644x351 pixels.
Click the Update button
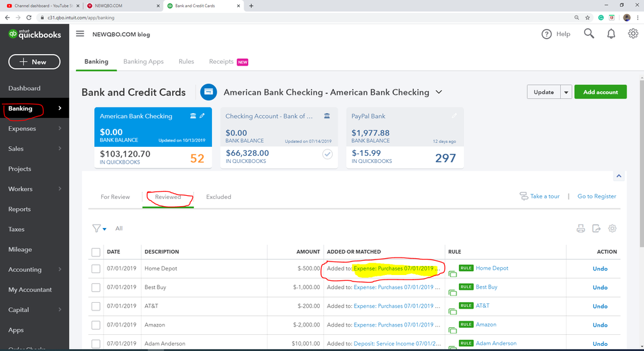543,92
